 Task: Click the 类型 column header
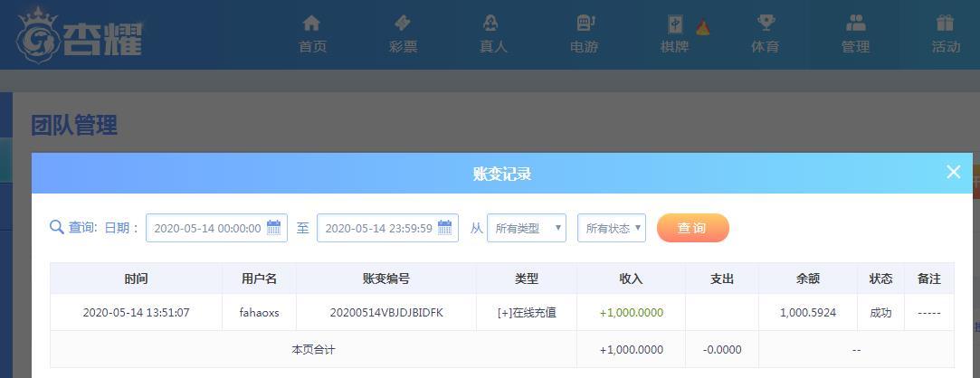527,279
